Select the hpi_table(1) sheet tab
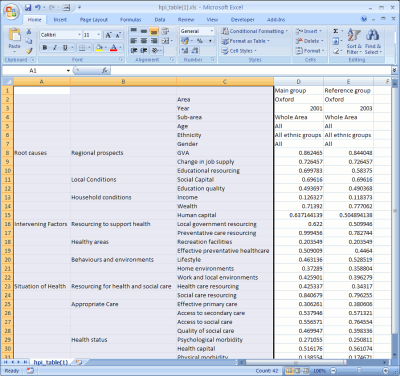This screenshot has height=376, width=400. [51, 362]
